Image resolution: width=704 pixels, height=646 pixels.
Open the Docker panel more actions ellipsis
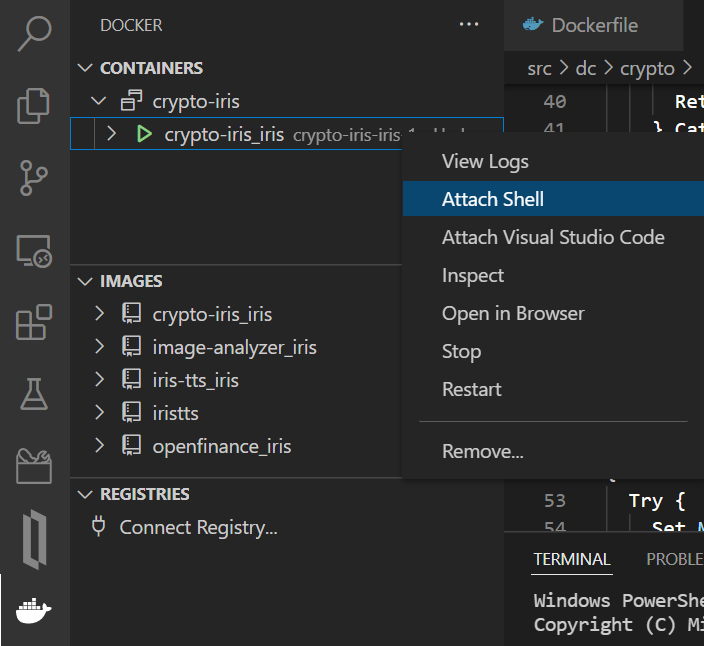pos(469,24)
